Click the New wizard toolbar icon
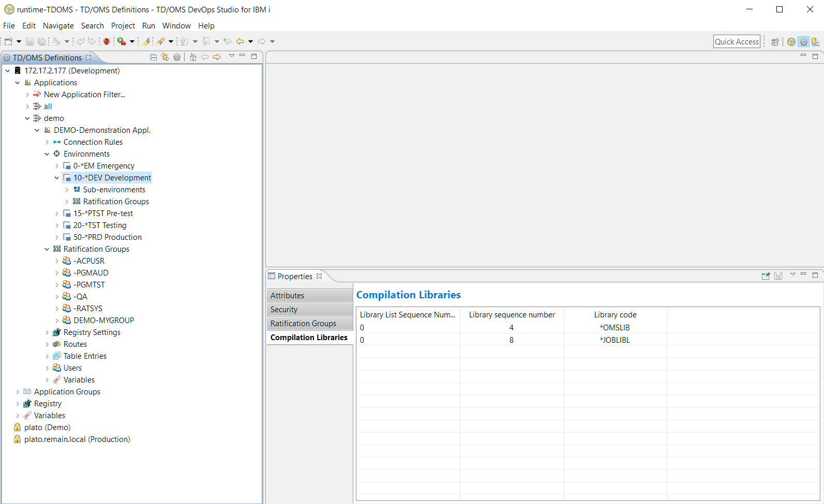824x504 pixels. click(x=8, y=41)
